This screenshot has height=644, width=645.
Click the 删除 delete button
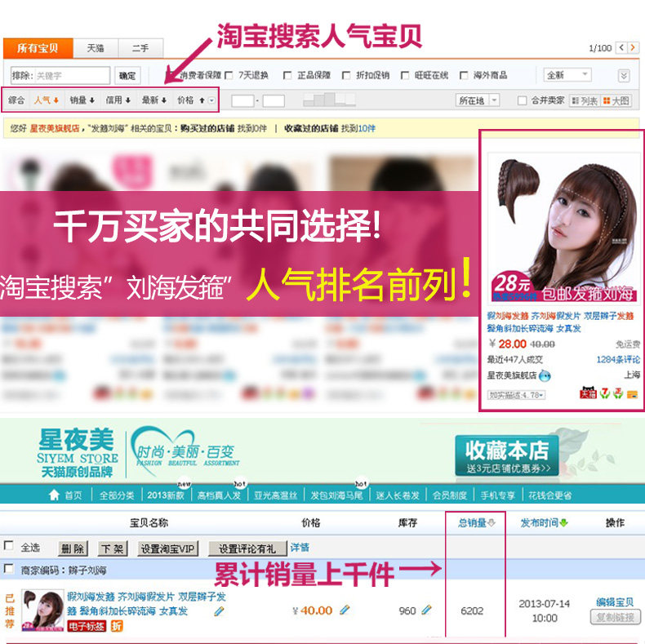pos(73,549)
